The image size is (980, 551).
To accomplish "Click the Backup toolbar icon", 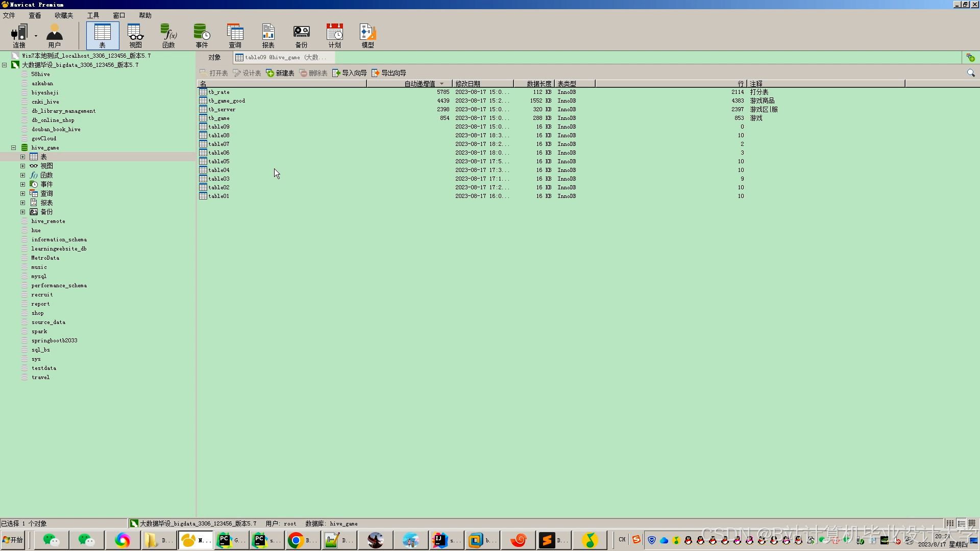I will click(x=301, y=35).
